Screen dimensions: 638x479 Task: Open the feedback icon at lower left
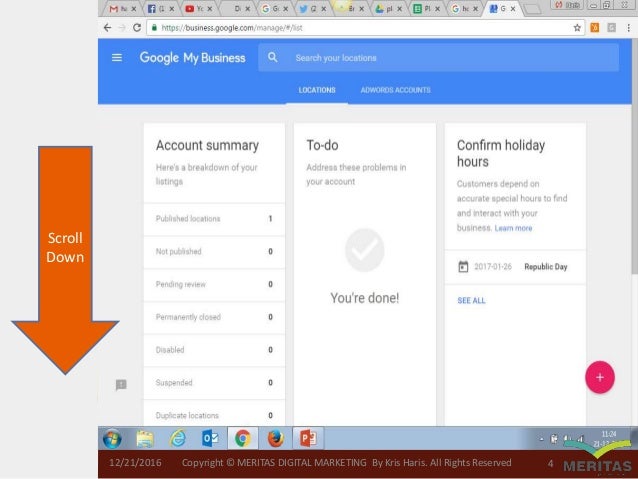121,385
